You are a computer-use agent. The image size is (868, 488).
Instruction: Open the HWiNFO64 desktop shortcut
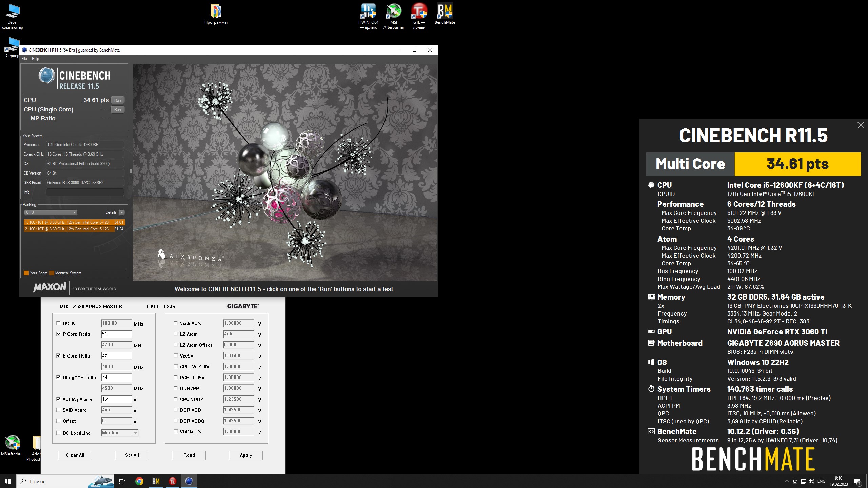point(368,16)
